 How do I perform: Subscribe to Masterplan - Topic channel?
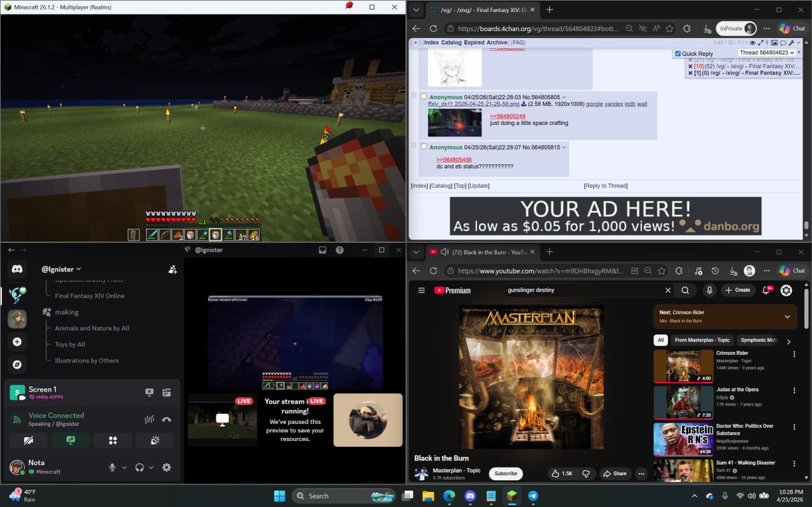click(506, 473)
